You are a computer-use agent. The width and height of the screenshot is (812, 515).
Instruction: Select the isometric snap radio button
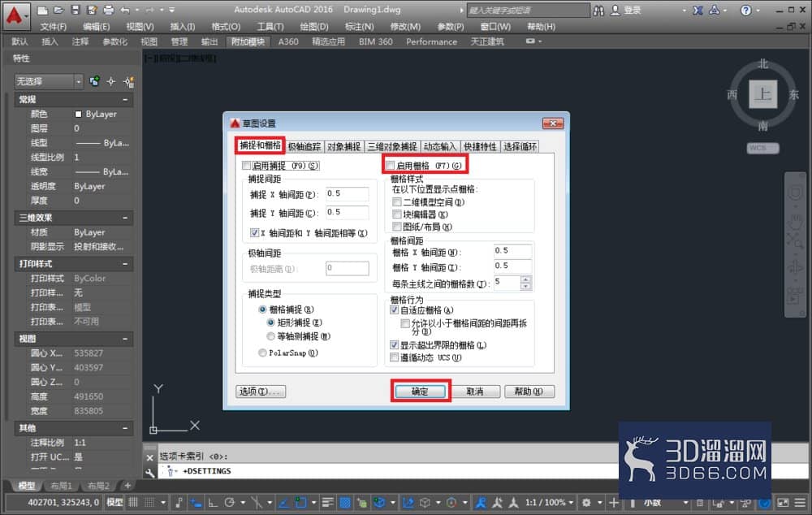pos(270,336)
